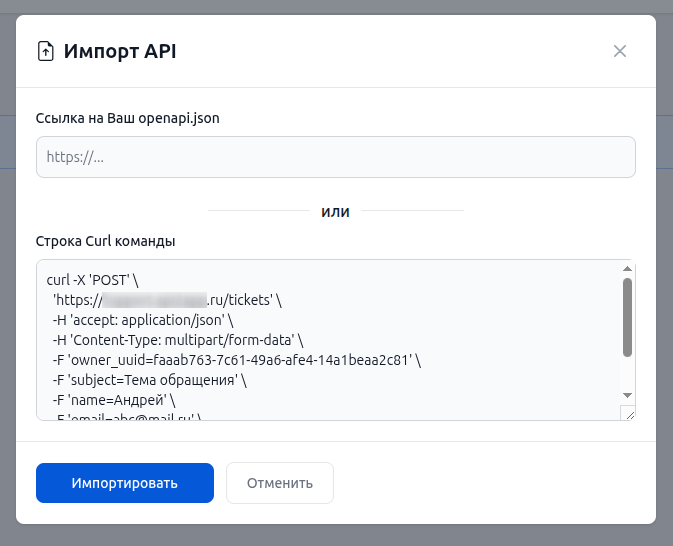Click the line 'subject=Тема обращения'
The height and width of the screenshot is (546, 673).
coord(149,380)
